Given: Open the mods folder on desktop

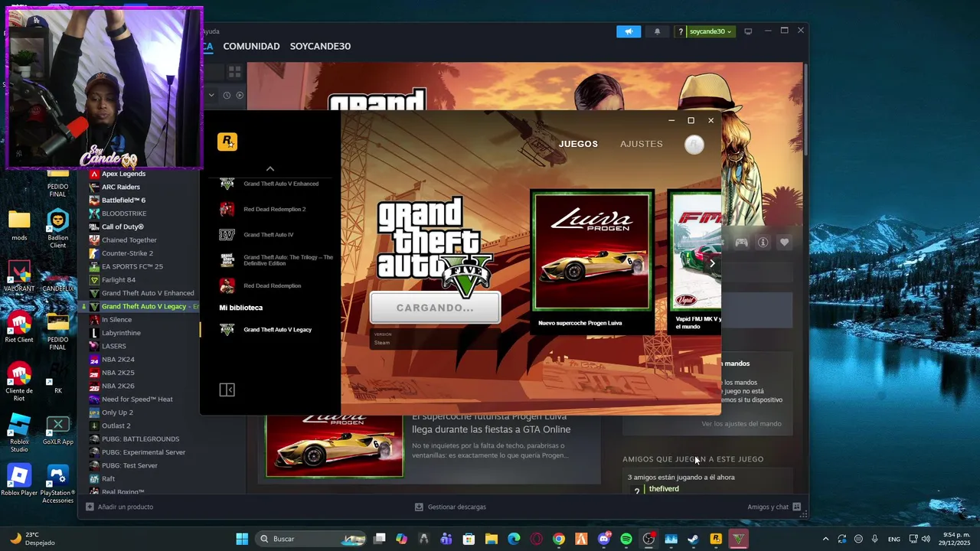Looking at the screenshot, I should [x=19, y=226].
